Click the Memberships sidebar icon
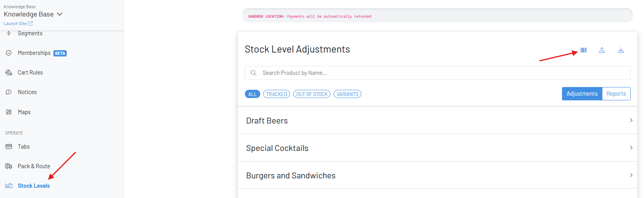Image resolution: width=644 pixels, height=198 pixels. (9, 53)
